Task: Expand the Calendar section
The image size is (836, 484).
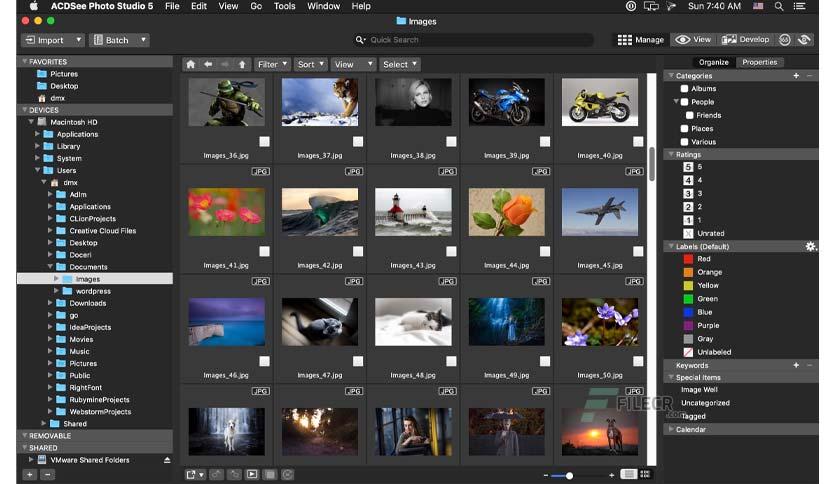Action: tap(671, 429)
